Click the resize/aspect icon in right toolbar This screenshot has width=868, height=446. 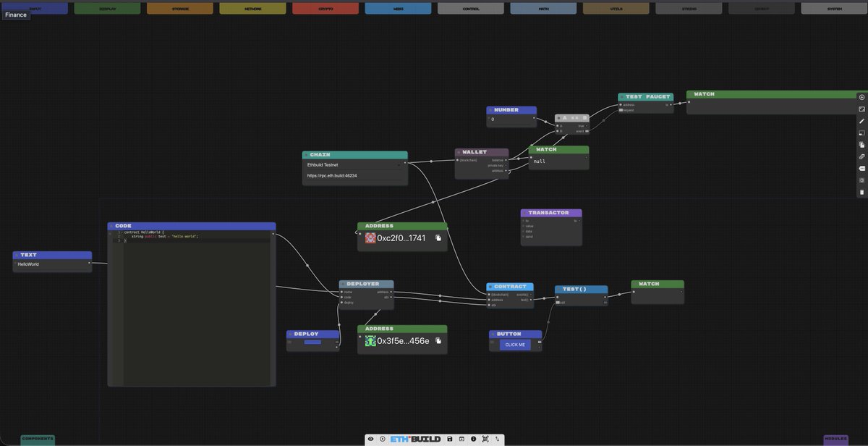click(861, 109)
